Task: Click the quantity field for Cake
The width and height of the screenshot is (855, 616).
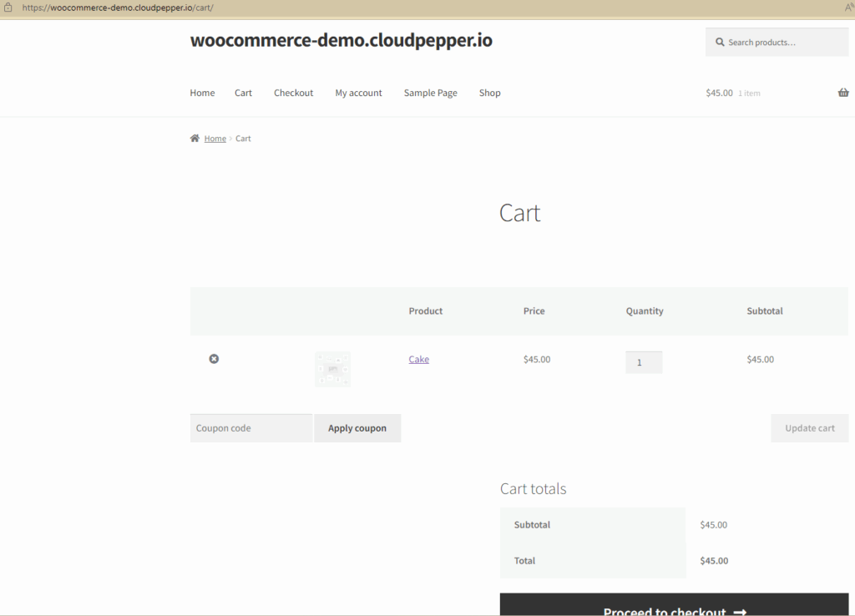Action: pos(644,361)
